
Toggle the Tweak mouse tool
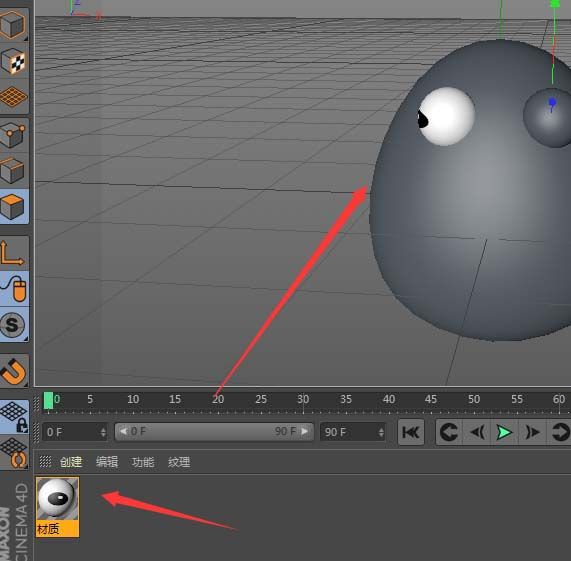click(x=13, y=288)
